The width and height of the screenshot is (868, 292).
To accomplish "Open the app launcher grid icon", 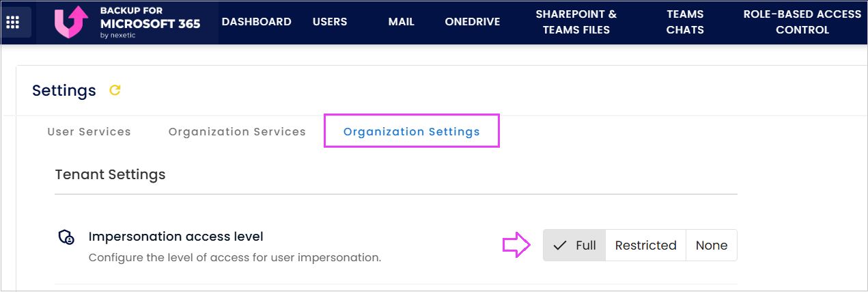I will tap(12, 22).
